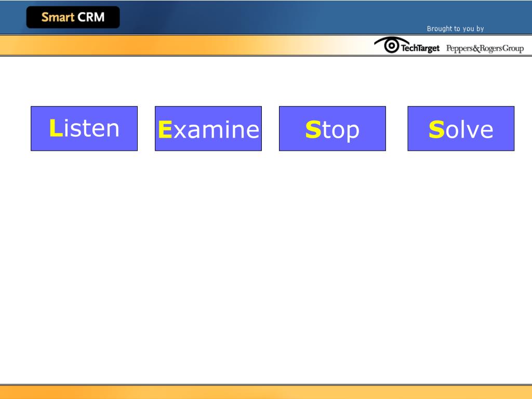The width and height of the screenshot is (532, 399).
Task: Click the Smart CRM logo badge
Action: 73,17
